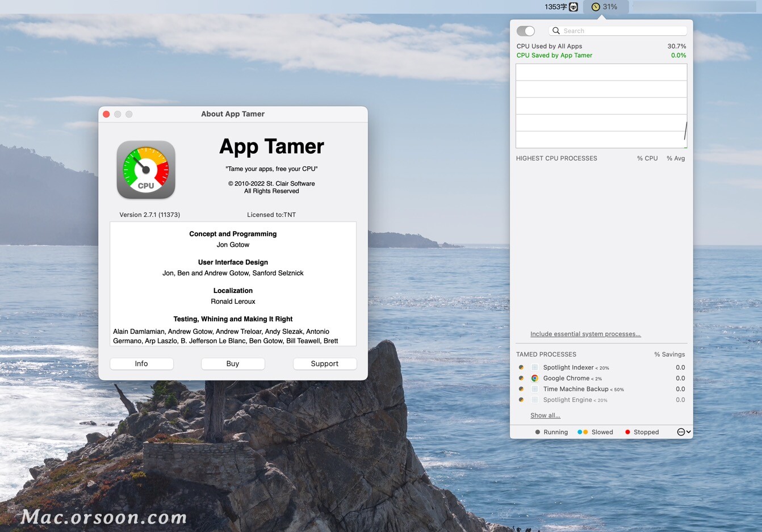The height and width of the screenshot is (532, 762).
Task: Toggle the main App Tamer on/off switch
Action: 525,31
